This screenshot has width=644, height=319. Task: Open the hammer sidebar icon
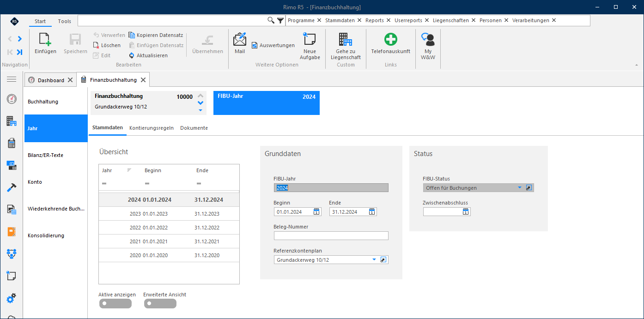(12, 187)
